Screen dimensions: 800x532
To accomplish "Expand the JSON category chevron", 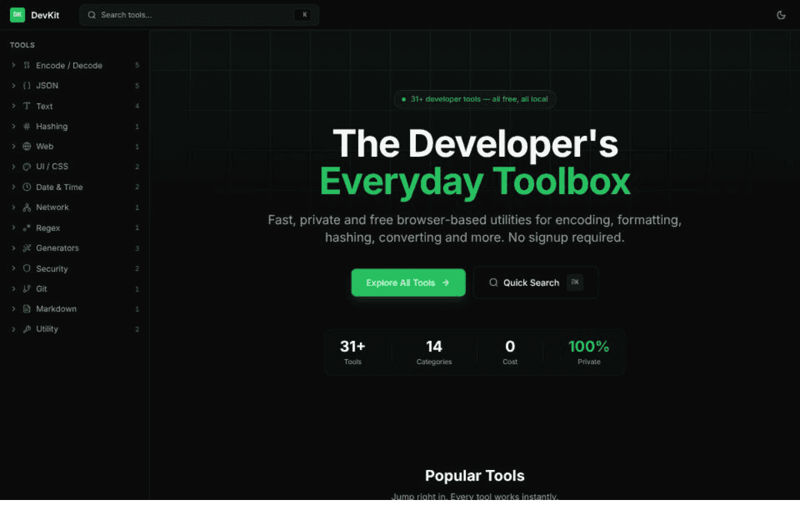I will [x=13, y=85].
